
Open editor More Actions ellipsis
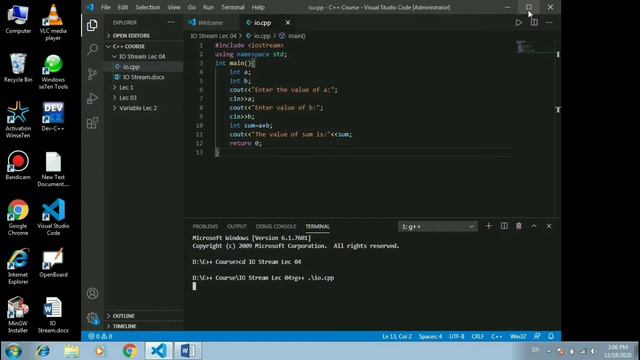pyautogui.click(x=549, y=22)
